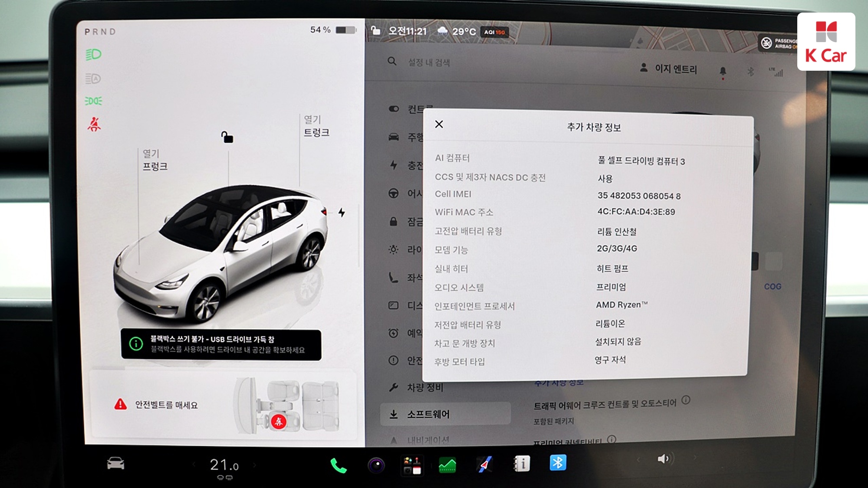
Task: Tap the 21.0 temperature setting
Action: [224, 465]
